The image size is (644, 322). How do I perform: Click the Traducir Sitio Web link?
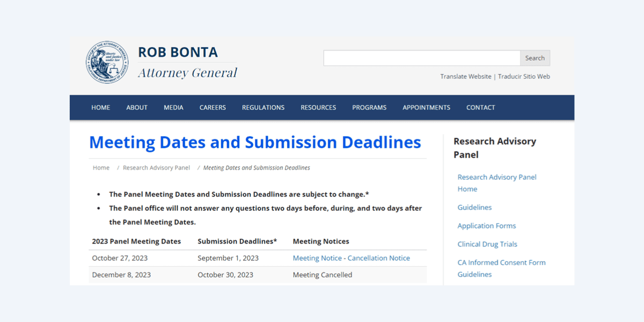coord(524,76)
